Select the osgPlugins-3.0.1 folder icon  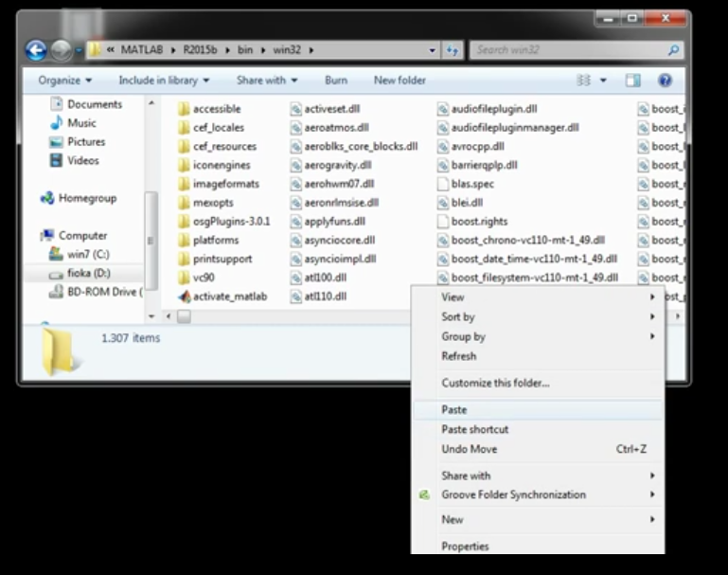click(x=184, y=222)
